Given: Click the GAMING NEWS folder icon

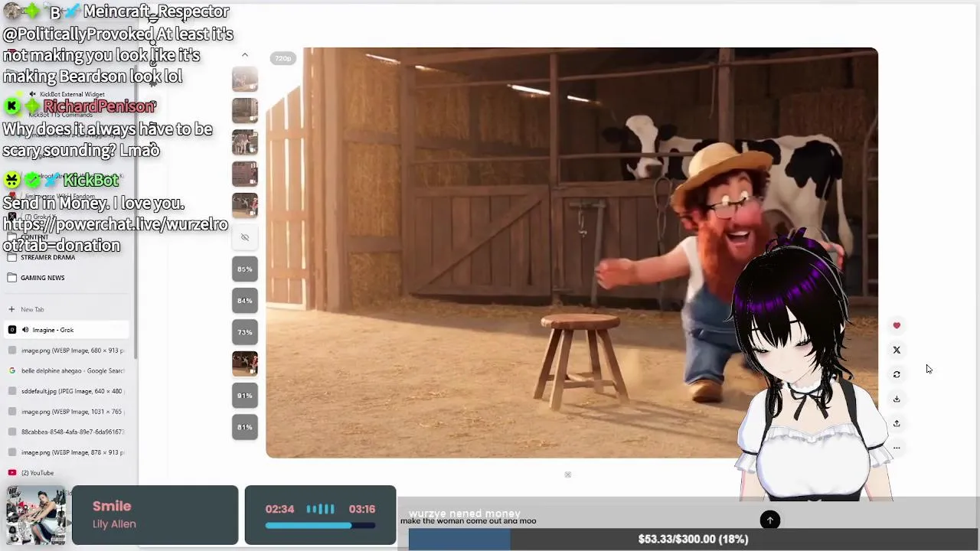Looking at the screenshot, I should [x=12, y=278].
